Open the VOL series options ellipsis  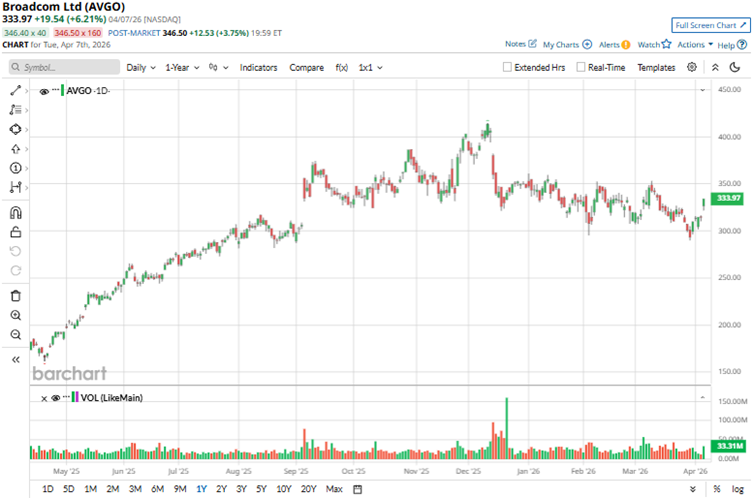coord(66,397)
